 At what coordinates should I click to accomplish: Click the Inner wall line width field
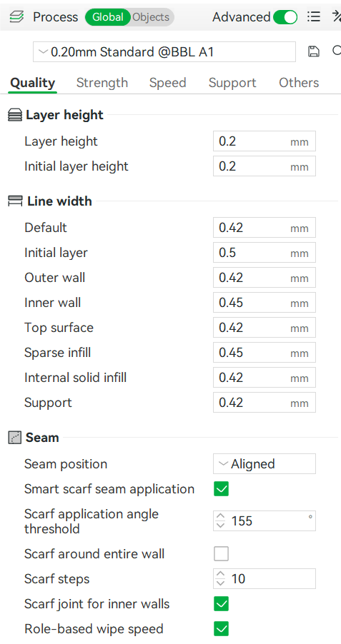pos(265,303)
